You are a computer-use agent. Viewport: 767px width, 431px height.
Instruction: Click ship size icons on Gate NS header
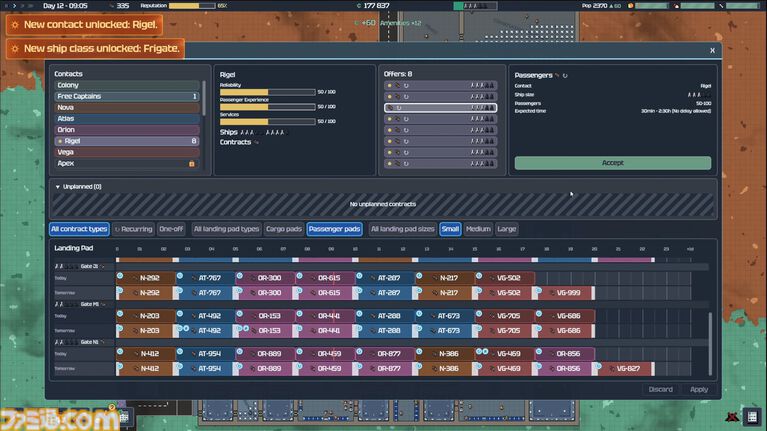click(x=66, y=342)
